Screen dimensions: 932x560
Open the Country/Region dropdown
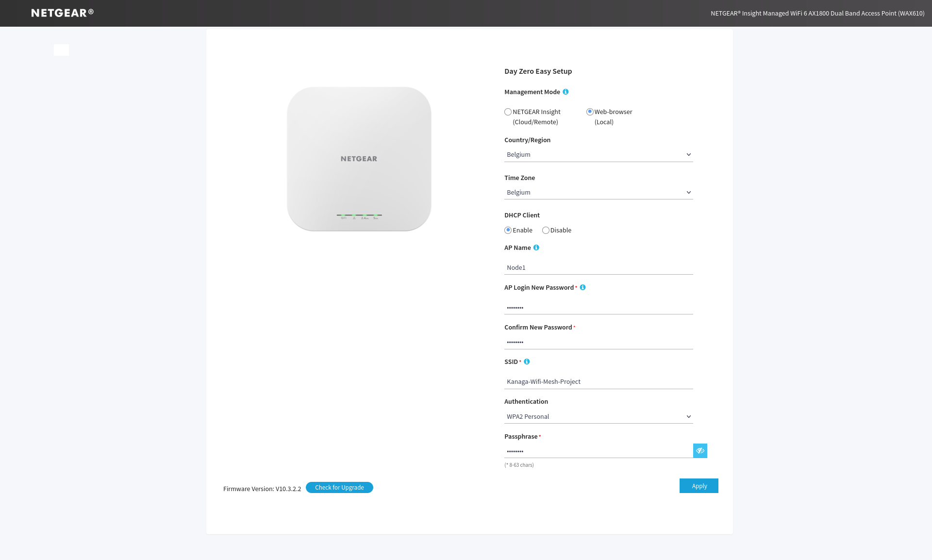coord(599,154)
